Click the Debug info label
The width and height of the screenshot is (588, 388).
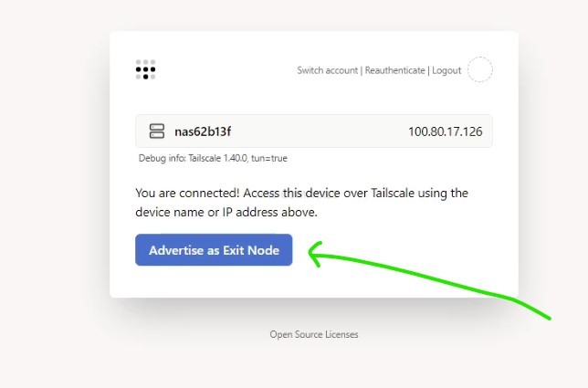click(x=162, y=158)
